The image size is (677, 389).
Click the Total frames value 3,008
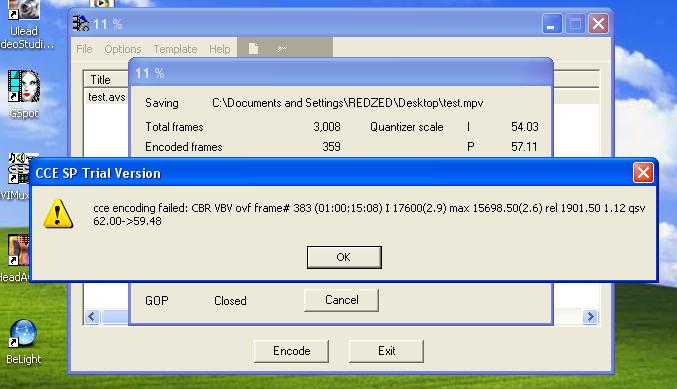(327, 127)
